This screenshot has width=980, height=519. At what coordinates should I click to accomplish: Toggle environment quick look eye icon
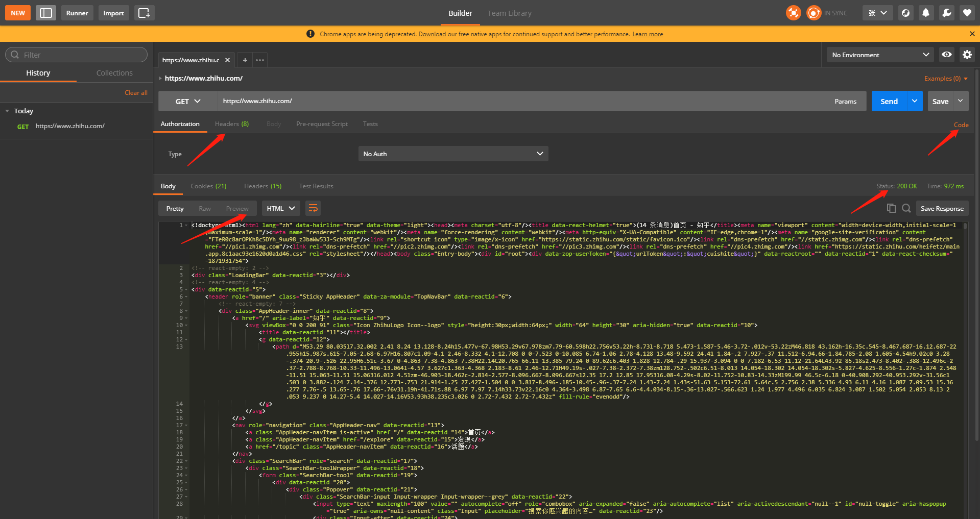[946, 55]
